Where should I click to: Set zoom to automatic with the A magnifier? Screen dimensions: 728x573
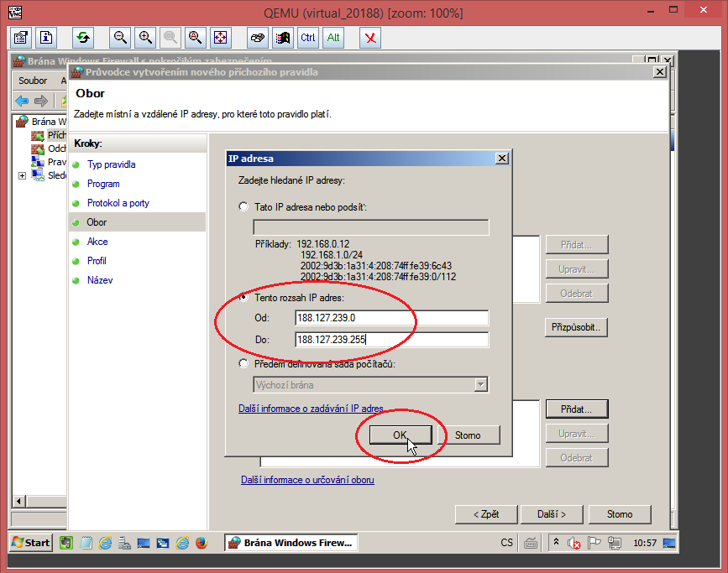click(196, 38)
